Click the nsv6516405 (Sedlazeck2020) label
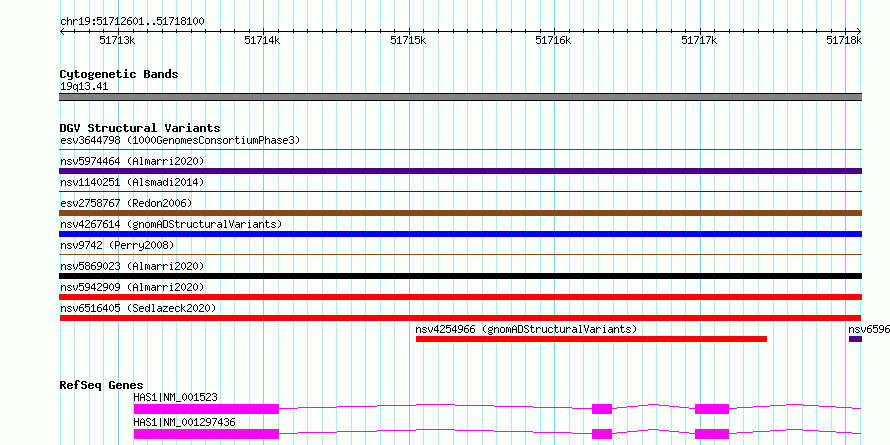Screen dimensions: 890x445 138,308
